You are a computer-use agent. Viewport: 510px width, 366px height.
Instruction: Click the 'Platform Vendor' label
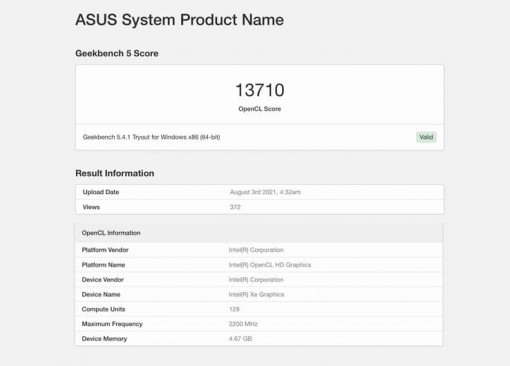tap(105, 250)
